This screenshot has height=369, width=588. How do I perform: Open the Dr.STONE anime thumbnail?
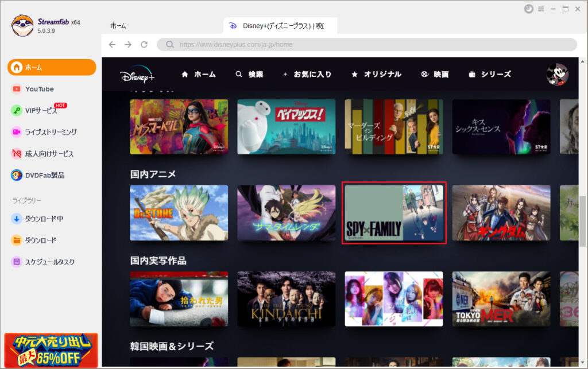tap(179, 213)
